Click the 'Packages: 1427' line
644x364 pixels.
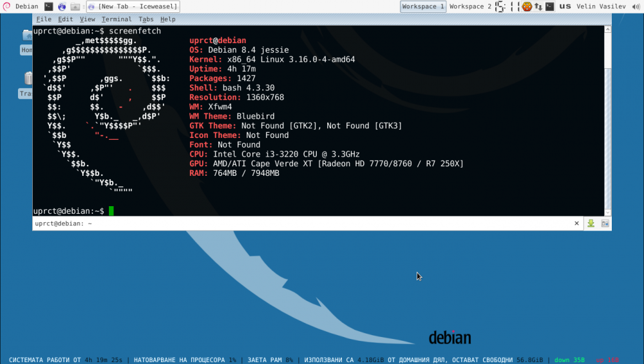point(222,79)
